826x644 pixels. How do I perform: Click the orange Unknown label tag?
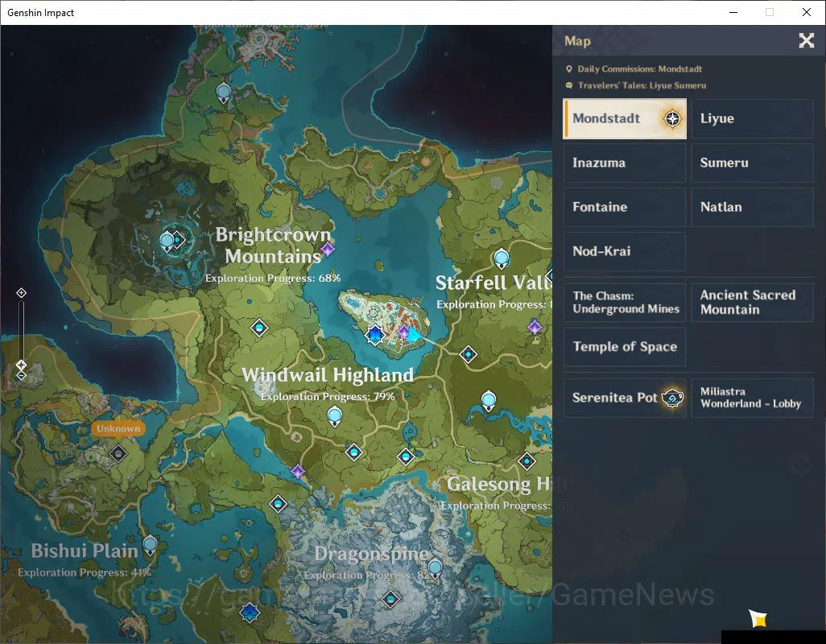click(x=118, y=428)
